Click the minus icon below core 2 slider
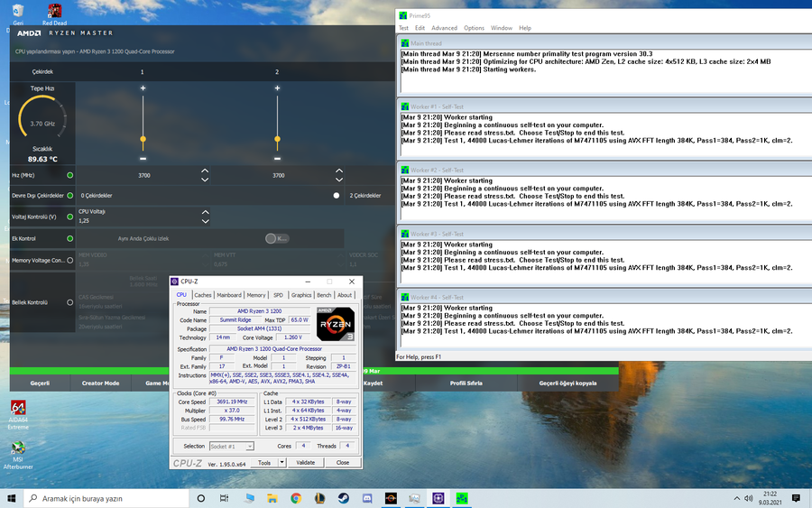 coord(278,159)
